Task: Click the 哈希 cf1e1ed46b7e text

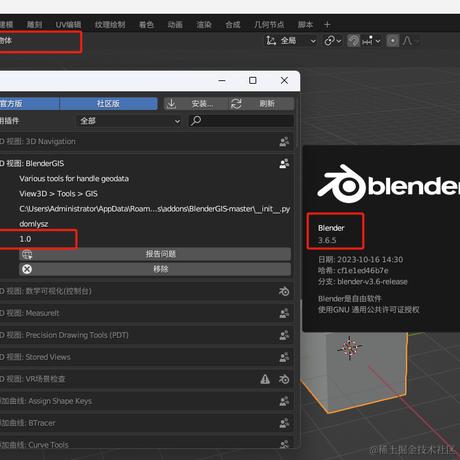Action: coord(353,271)
